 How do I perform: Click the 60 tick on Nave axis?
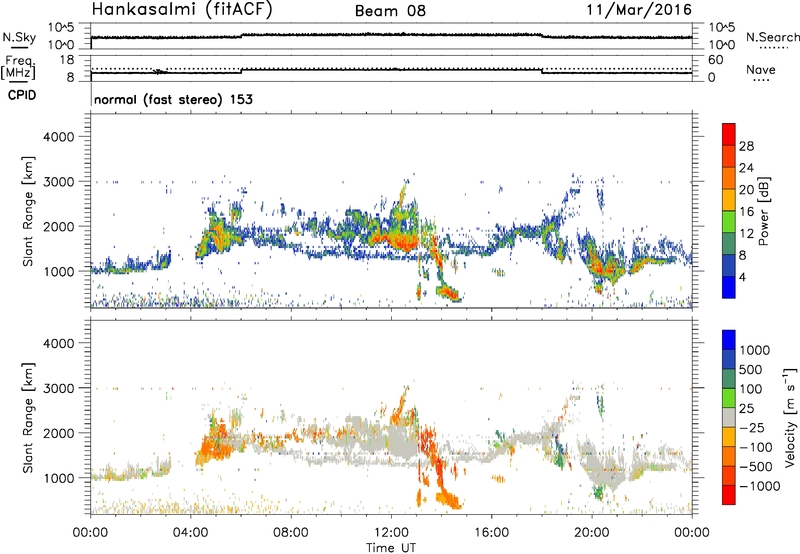click(715, 60)
